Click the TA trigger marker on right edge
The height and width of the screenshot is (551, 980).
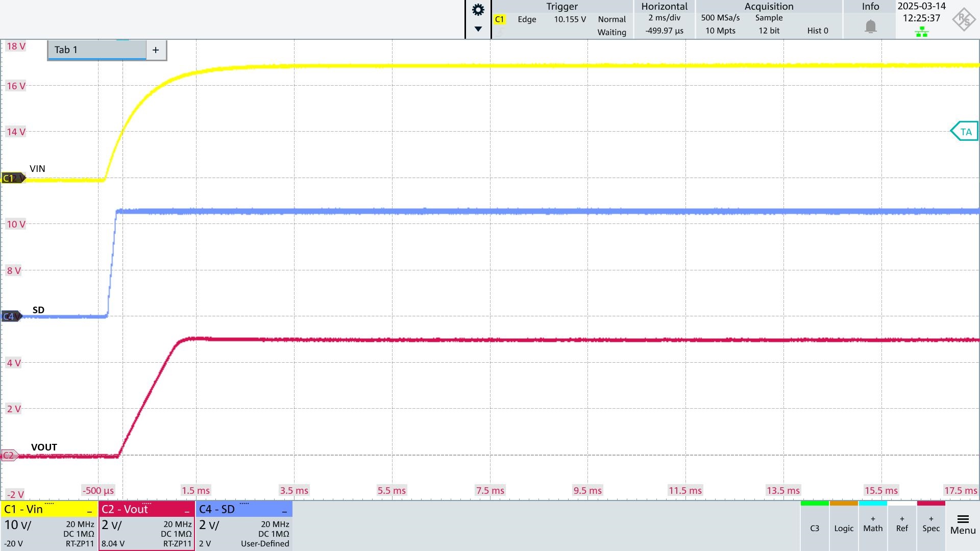point(964,131)
